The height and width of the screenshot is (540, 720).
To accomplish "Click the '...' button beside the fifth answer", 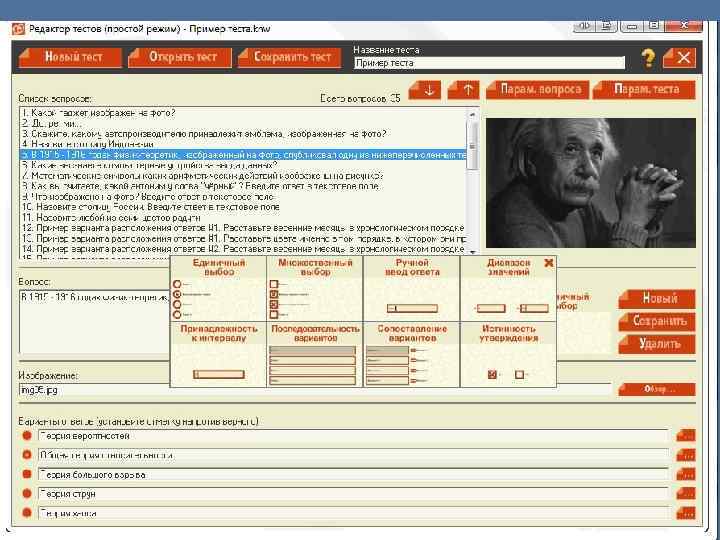I will point(686,513).
